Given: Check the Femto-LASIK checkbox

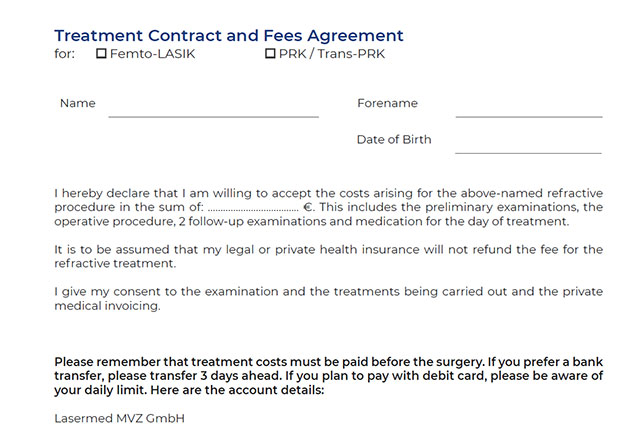Looking at the screenshot, I should pos(101,54).
